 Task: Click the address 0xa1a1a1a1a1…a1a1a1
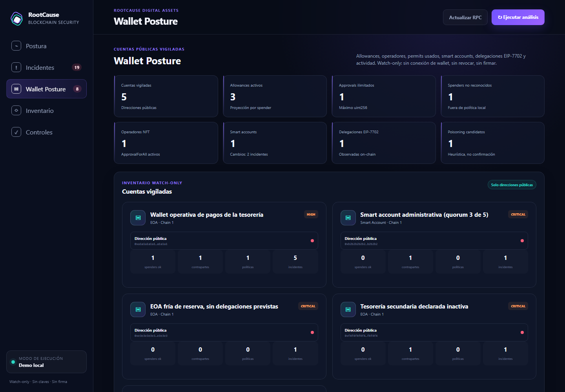(x=151, y=244)
